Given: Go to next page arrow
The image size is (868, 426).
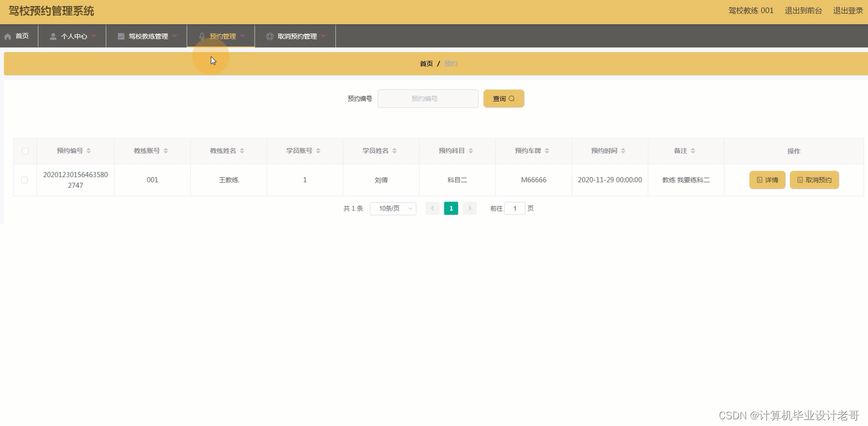Looking at the screenshot, I should tap(470, 209).
